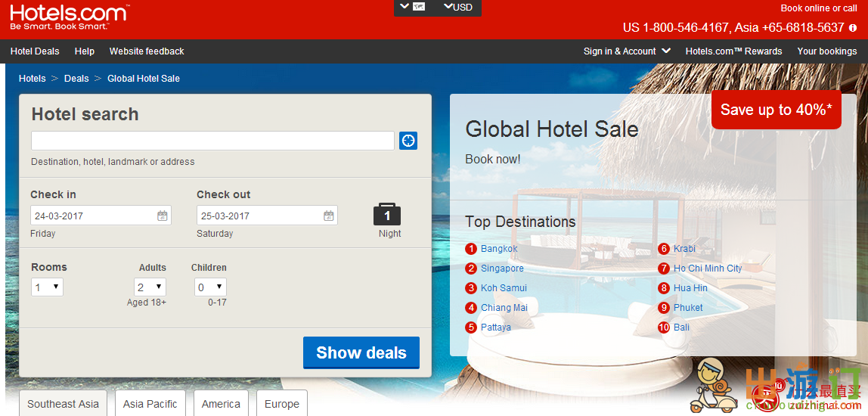The height and width of the screenshot is (416, 868).
Task: Open the check-out calendar icon
Action: click(329, 216)
